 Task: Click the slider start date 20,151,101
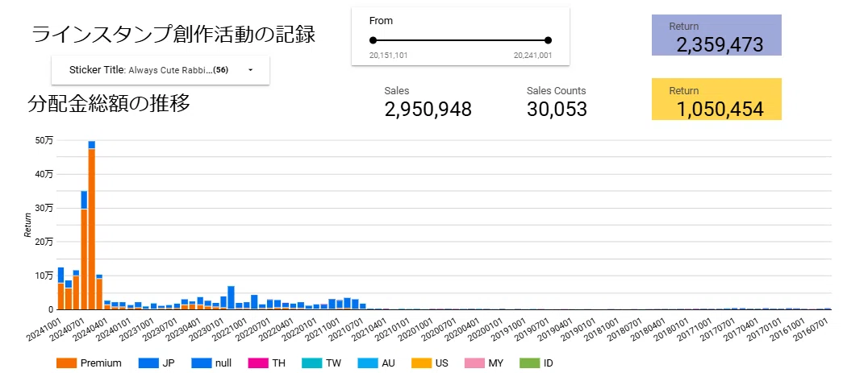(389, 56)
